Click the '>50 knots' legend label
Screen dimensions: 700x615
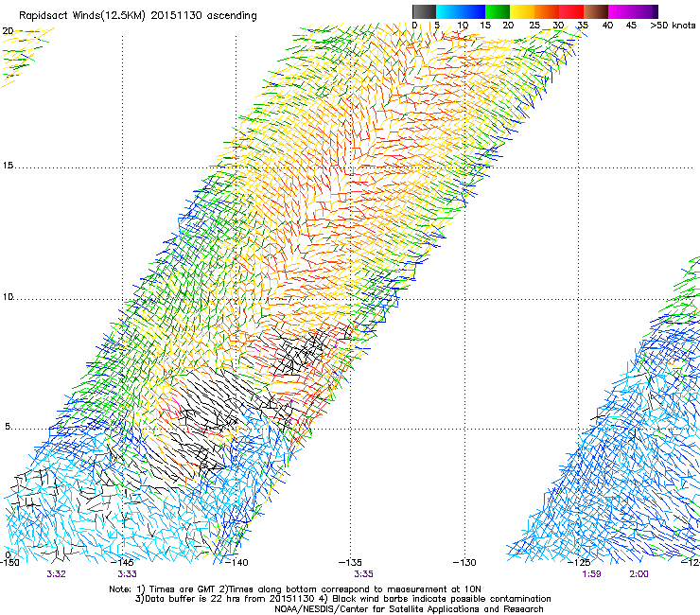673,26
